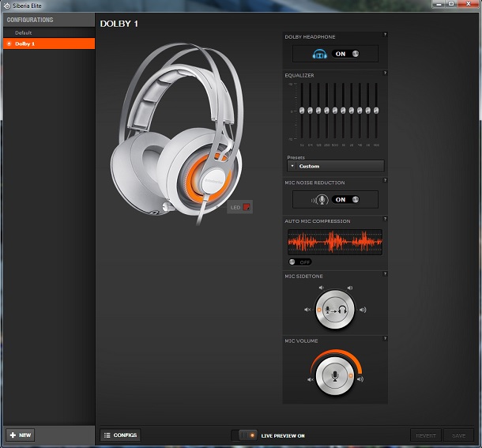Click the DOLBY 1 configuration title
Viewport: 482px width, 448px height.
point(119,24)
